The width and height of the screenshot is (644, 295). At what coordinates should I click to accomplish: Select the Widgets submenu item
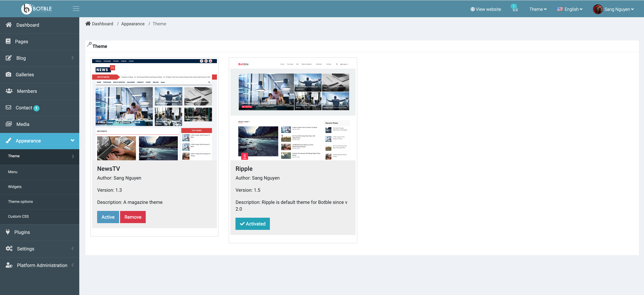pos(15,187)
